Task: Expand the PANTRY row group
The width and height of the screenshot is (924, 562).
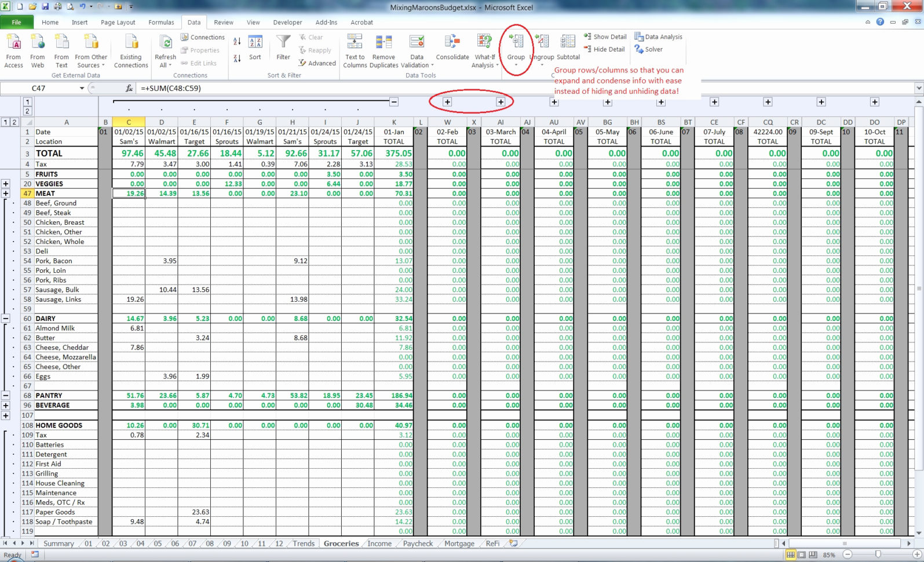Action: click(x=6, y=406)
